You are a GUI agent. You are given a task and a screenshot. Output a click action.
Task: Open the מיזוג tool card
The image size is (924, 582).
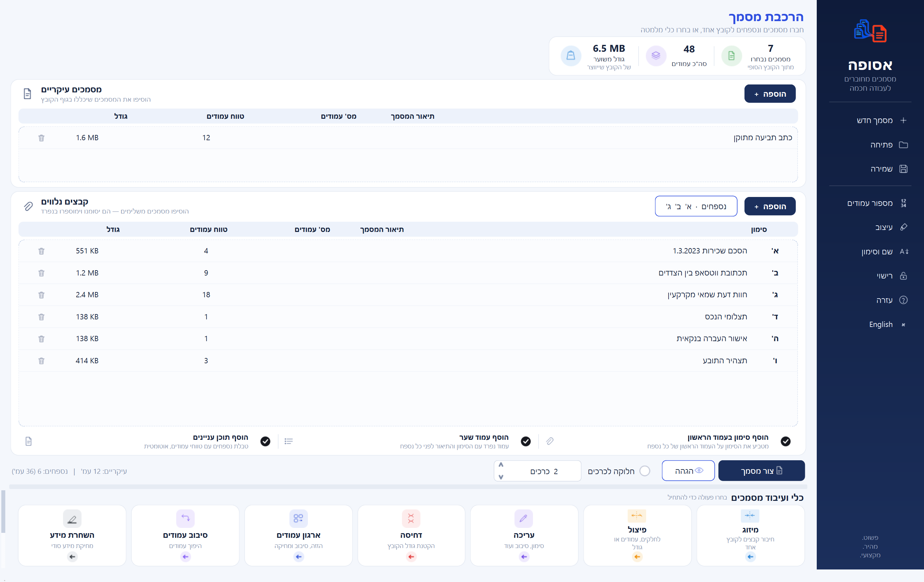(x=750, y=535)
